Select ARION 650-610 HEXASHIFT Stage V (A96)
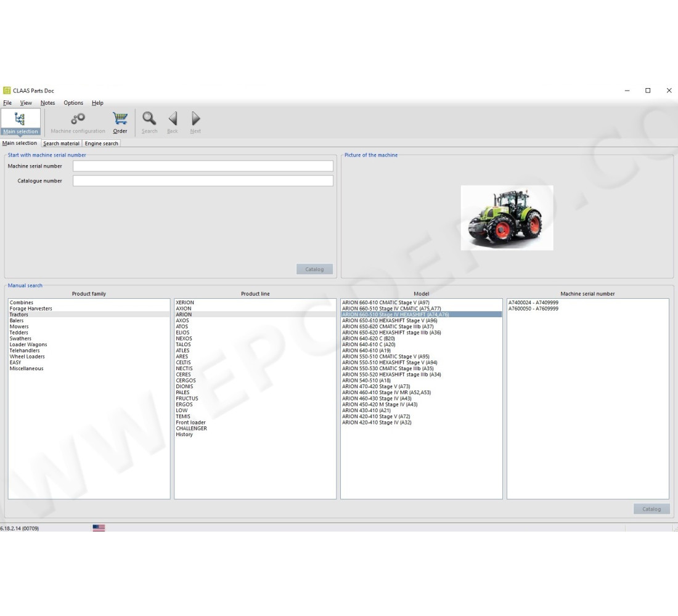The height and width of the screenshot is (616, 678). pos(422,321)
